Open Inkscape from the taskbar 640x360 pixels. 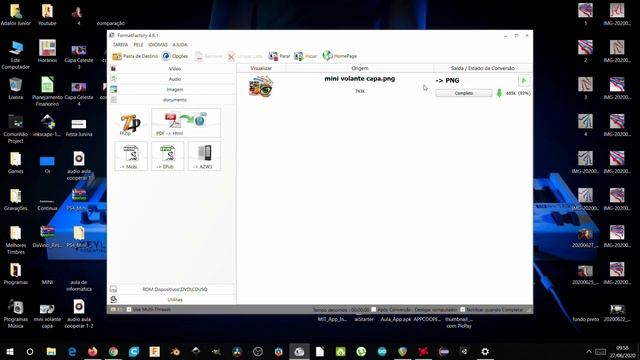pyautogui.click(x=196, y=351)
